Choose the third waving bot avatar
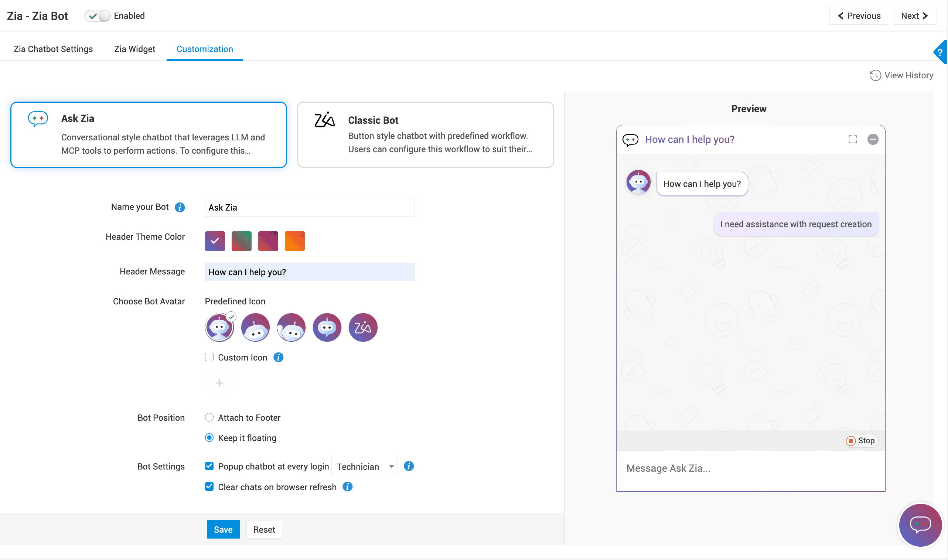Viewport: 948px width, 560px height. [x=291, y=327]
